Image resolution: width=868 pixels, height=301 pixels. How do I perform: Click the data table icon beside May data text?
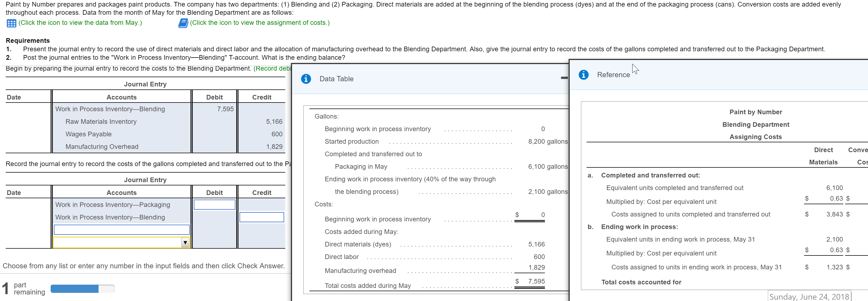point(11,23)
